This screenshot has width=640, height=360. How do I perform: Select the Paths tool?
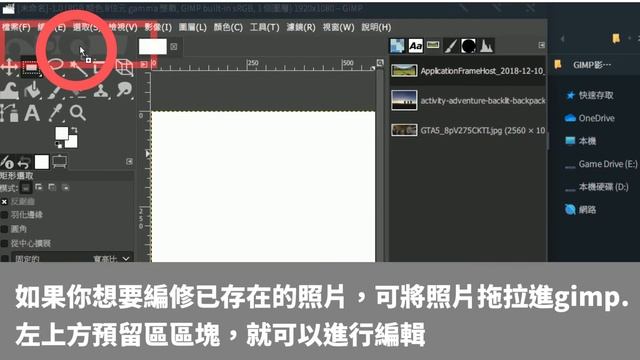pyautogui.click(x=9, y=113)
